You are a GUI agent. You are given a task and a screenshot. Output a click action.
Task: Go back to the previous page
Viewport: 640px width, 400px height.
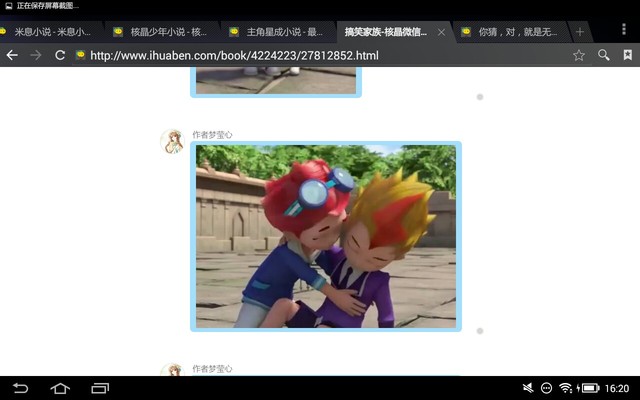12,55
